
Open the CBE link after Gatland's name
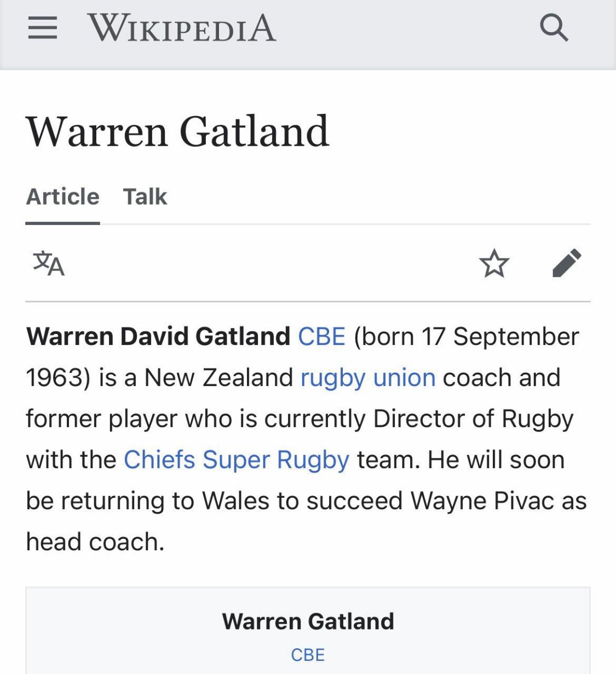321,337
